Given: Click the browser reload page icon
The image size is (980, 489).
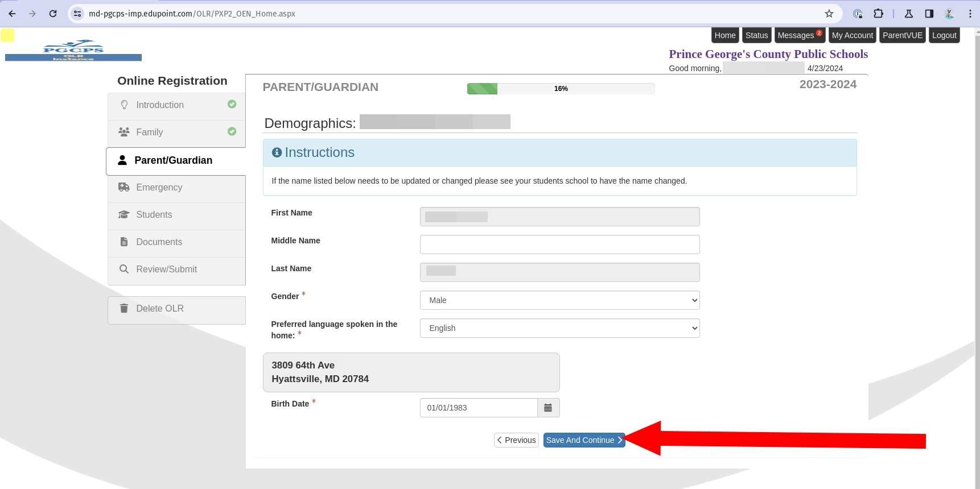Looking at the screenshot, I should (53, 14).
